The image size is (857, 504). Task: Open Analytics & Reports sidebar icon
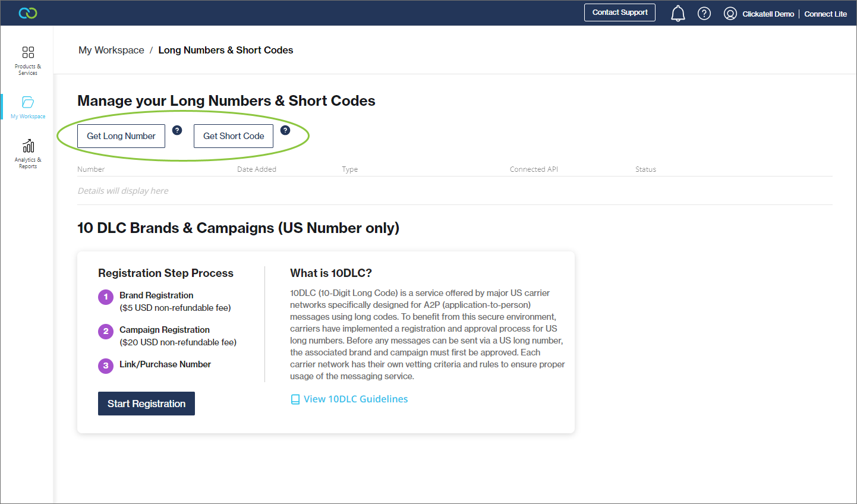(x=28, y=153)
